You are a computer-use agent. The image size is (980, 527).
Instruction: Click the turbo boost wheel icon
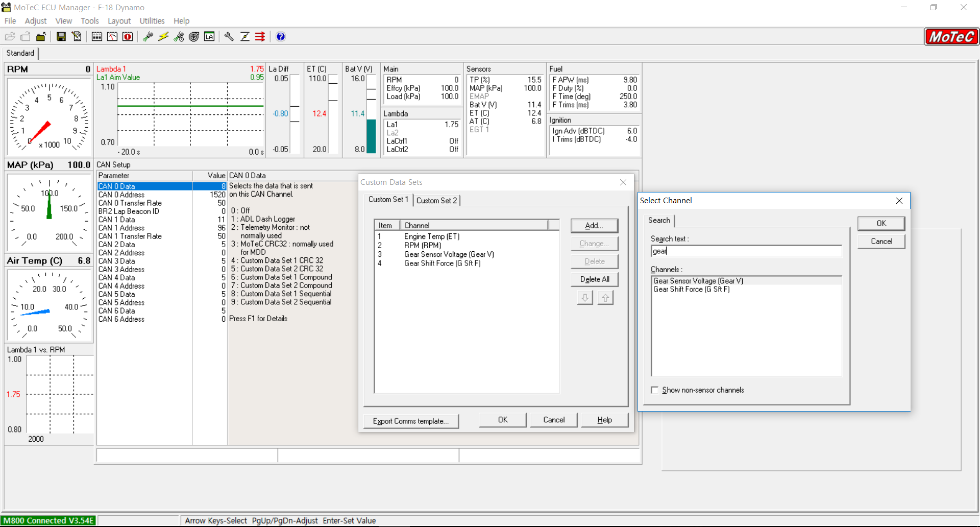click(x=194, y=37)
